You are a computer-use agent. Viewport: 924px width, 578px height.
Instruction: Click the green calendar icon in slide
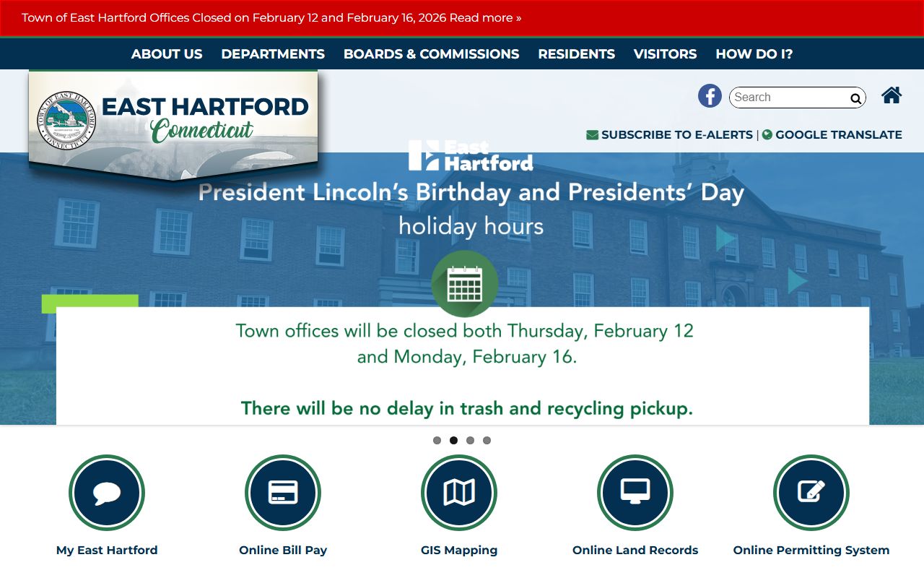tap(465, 284)
